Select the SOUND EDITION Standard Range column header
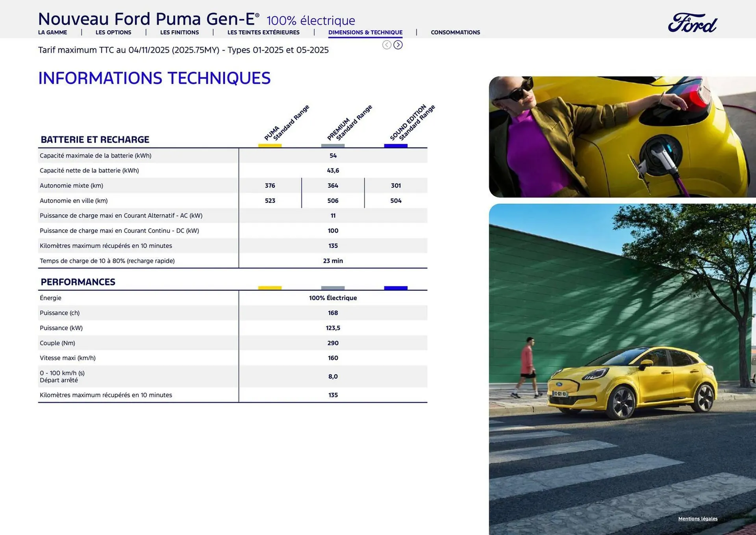Image resolution: width=756 pixels, height=535 pixels. click(411, 122)
